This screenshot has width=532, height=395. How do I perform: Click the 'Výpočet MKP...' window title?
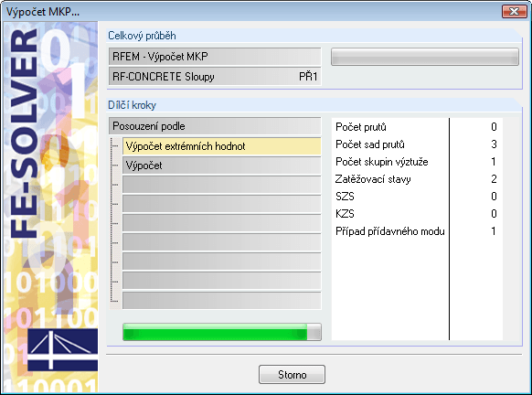[x=43, y=12]
